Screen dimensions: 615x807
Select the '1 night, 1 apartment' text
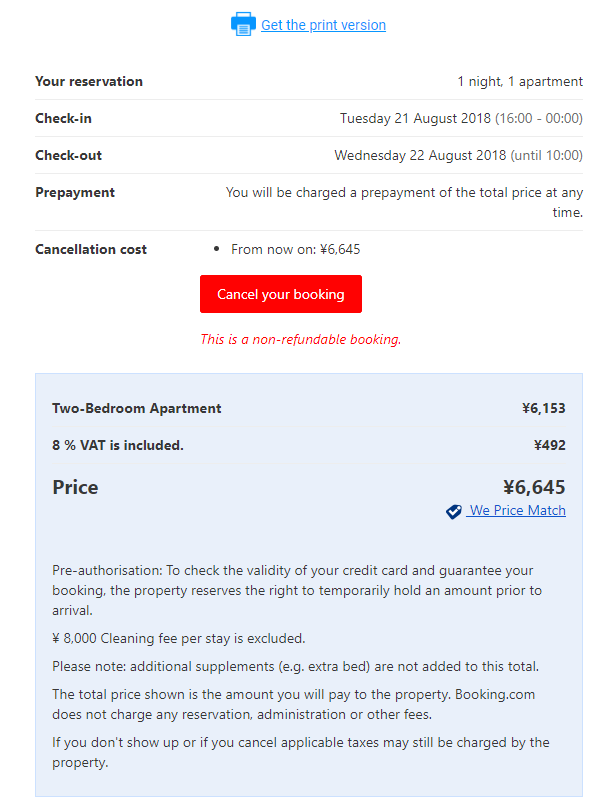(520, 81)
